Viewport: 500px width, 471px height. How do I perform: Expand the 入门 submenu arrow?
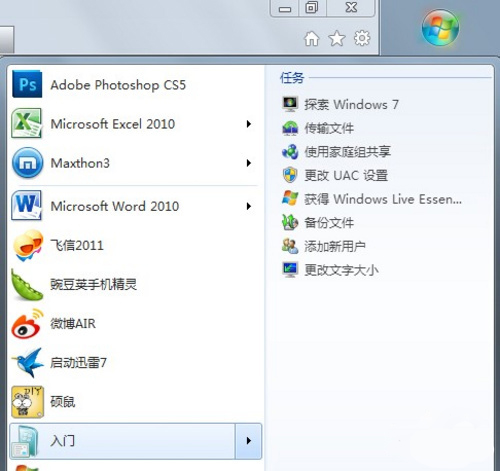249,441
